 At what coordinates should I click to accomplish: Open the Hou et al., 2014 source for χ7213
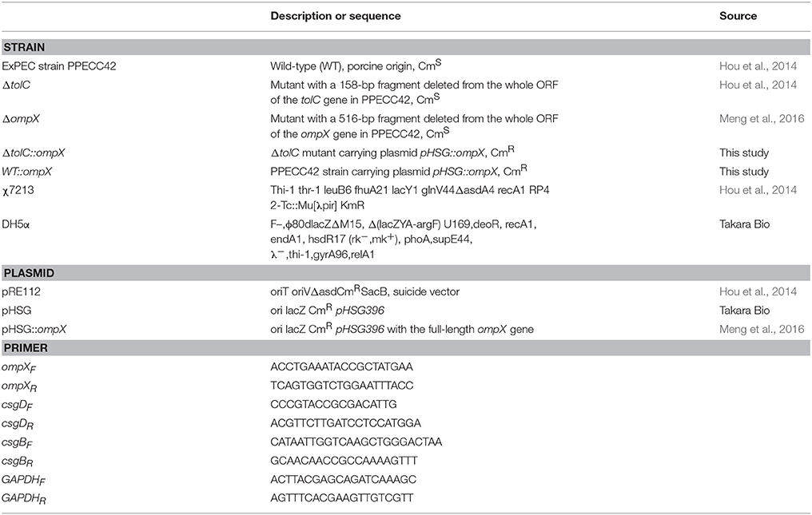pos(758,191)
